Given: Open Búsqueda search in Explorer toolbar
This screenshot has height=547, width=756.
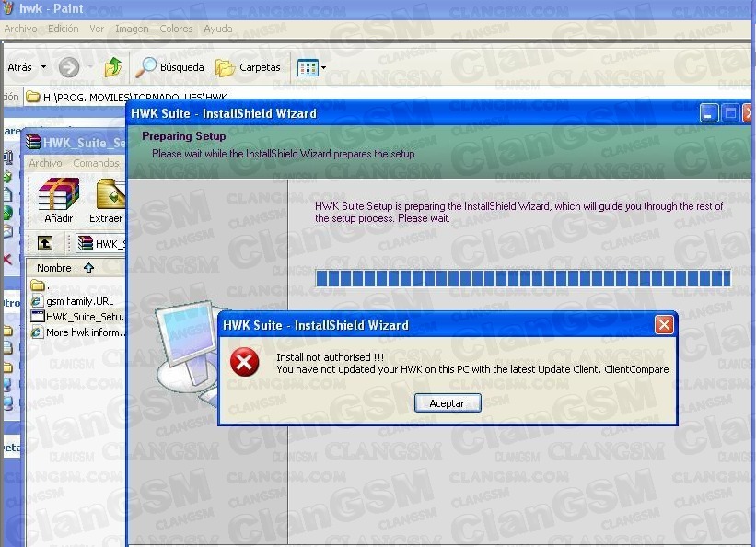Looking at the screenshot, I should point(169,67).
